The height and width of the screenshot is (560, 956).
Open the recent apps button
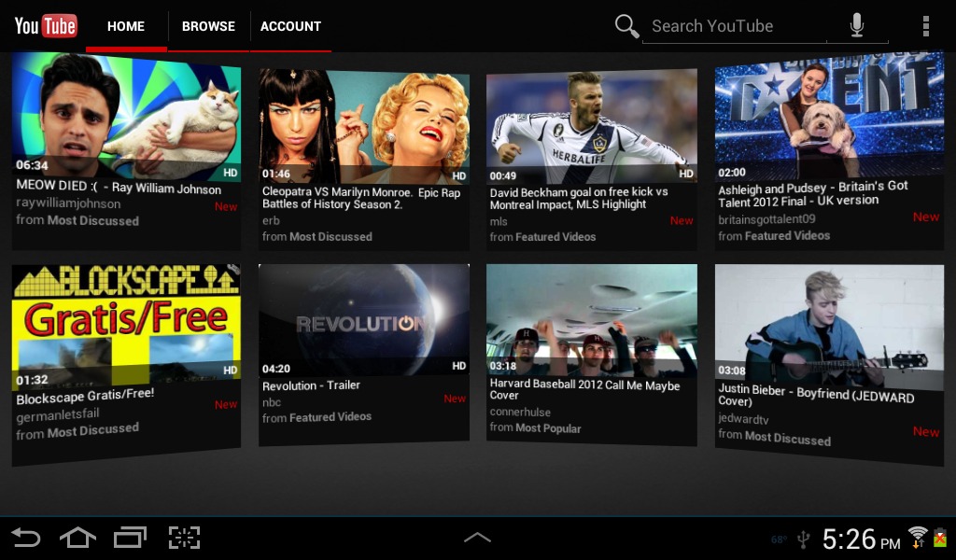131,538
